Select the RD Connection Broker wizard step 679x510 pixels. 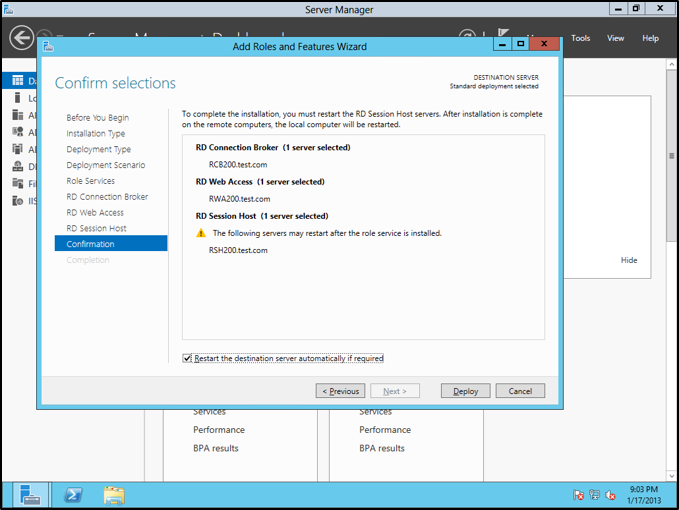[x=107, y=197]
